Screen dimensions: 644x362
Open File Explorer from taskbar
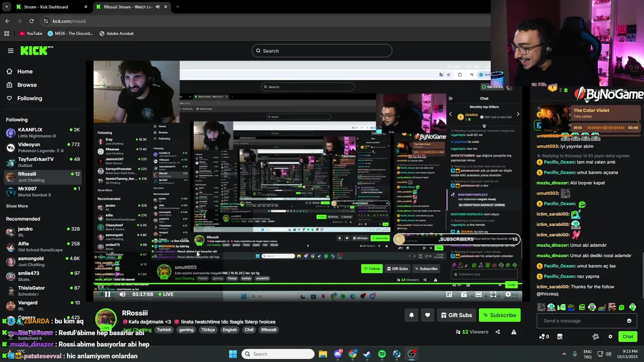click(323, 354)
